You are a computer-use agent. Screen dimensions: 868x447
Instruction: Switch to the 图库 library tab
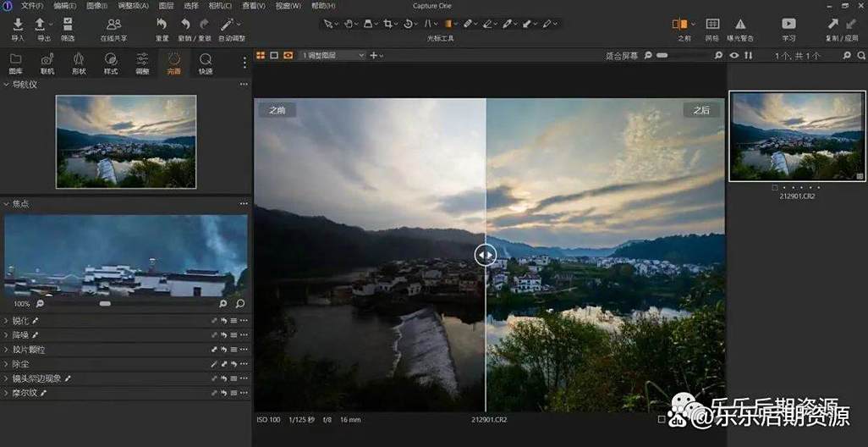(x=15, y=63)
